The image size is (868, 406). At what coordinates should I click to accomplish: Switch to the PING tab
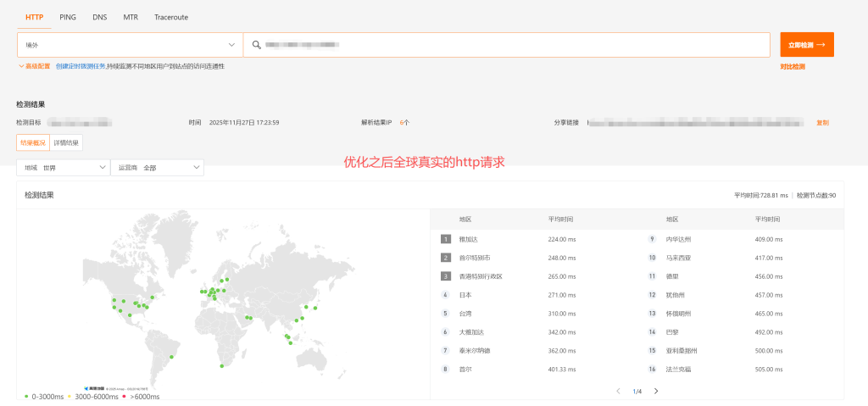pyautogui.click(x=68, y=17)
